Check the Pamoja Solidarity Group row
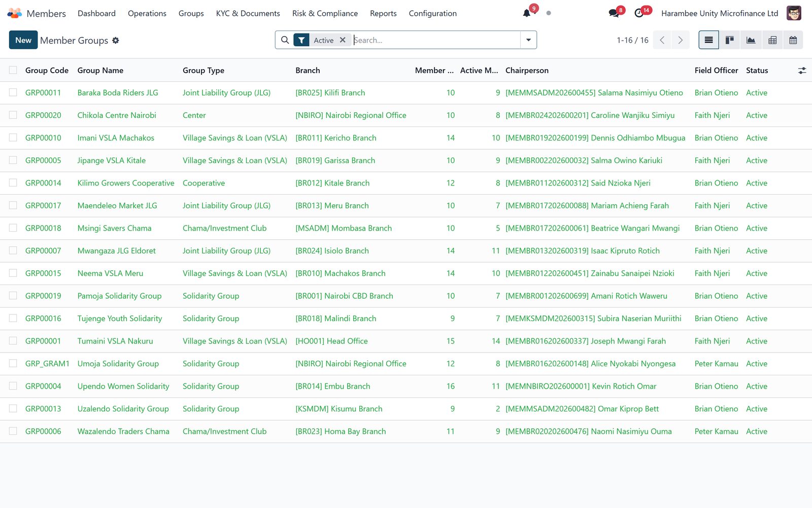Image resolution: width=812 pixels, height=508 pixels. [13, 296]
